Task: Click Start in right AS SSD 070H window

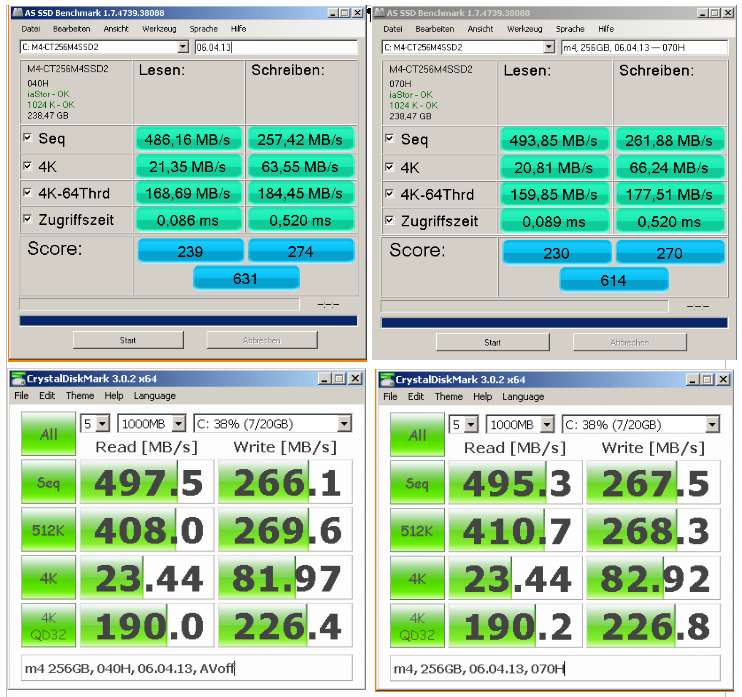Action: pyautogui.click(x=492, y=342)
